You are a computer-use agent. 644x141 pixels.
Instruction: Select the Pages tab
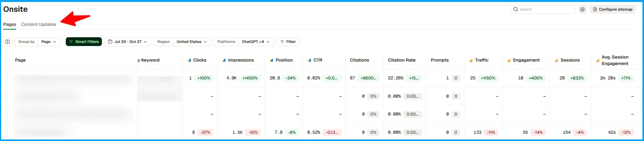click(9, 24)
